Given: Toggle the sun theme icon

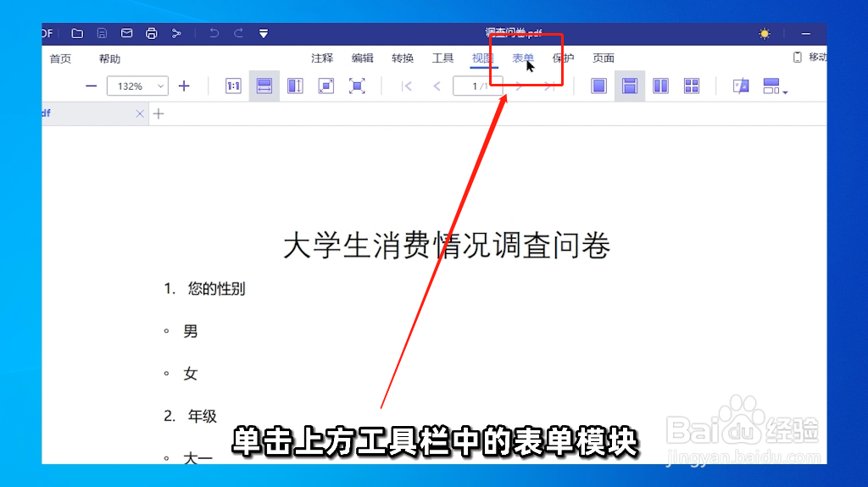Looking at the screenshot, I should [765, 34].
